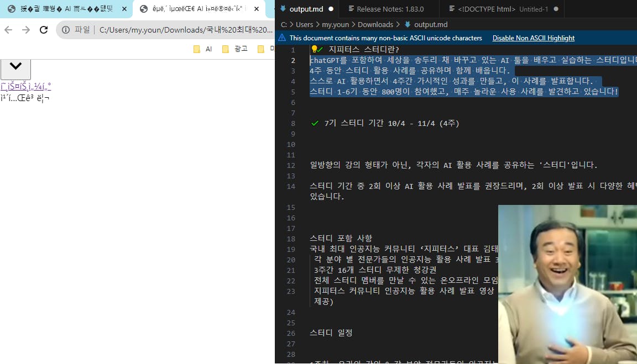Switch to Release Notes: 1.83.0 tab

pos(390,9)
